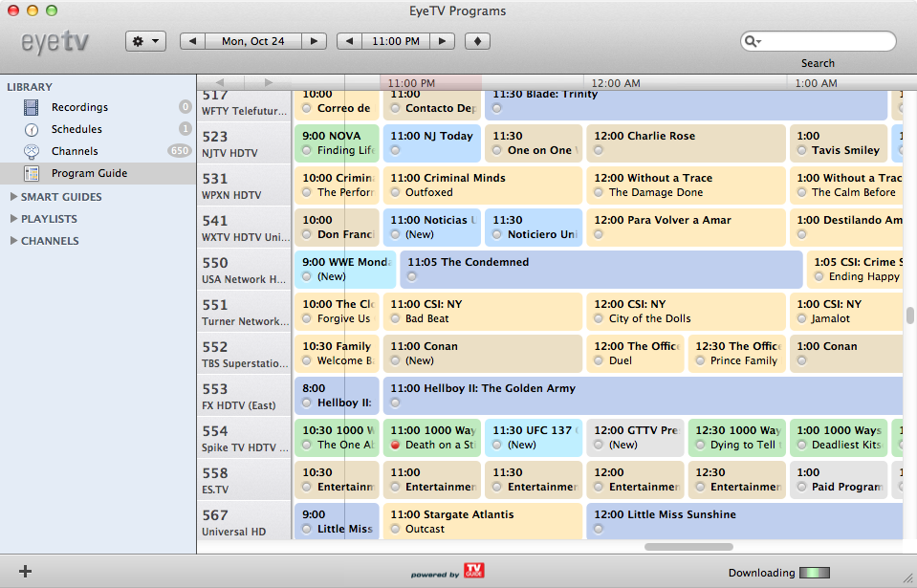Click the diamond jump-to-now button
917x588 pixels.
(x=477, y=42)
